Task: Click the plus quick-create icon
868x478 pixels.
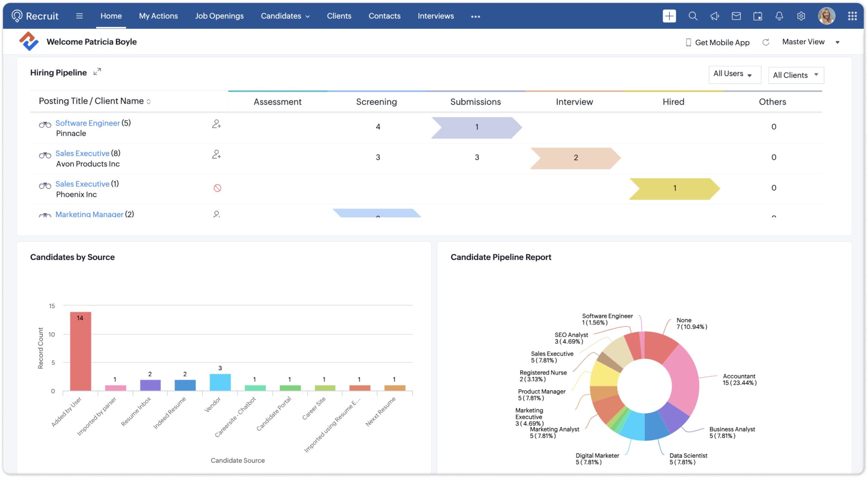Action: point(669,16)
